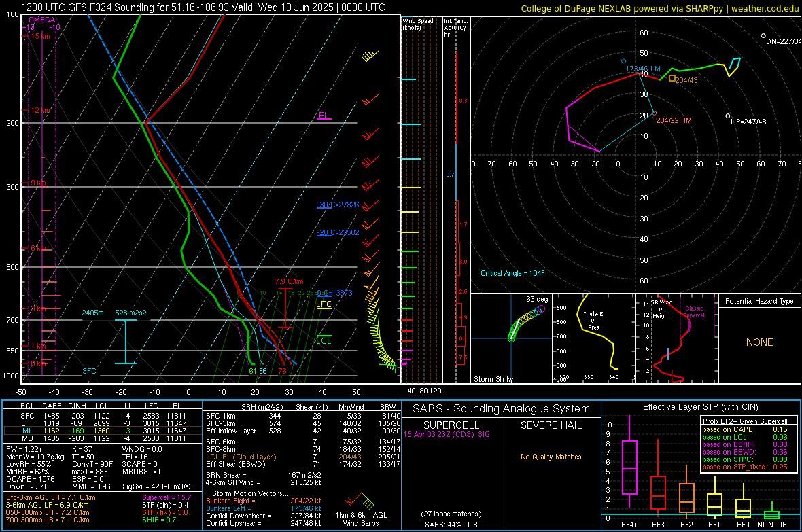Click the ConvT = 90F value

click(92, 465)
